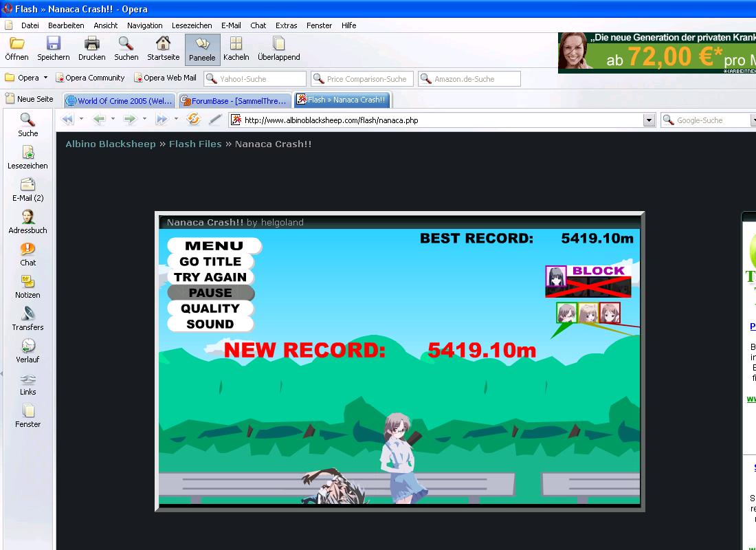Expand the back button history dropdown

[113, 119]
